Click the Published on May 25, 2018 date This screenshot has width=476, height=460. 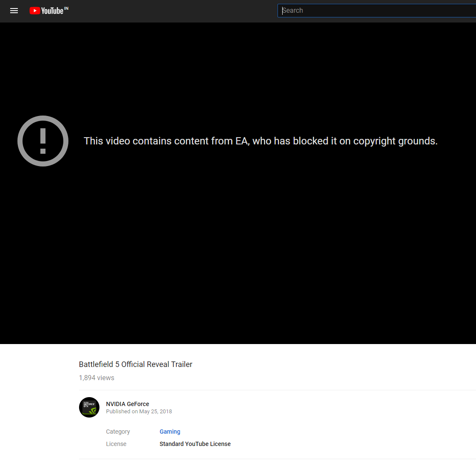coord(139,412)
